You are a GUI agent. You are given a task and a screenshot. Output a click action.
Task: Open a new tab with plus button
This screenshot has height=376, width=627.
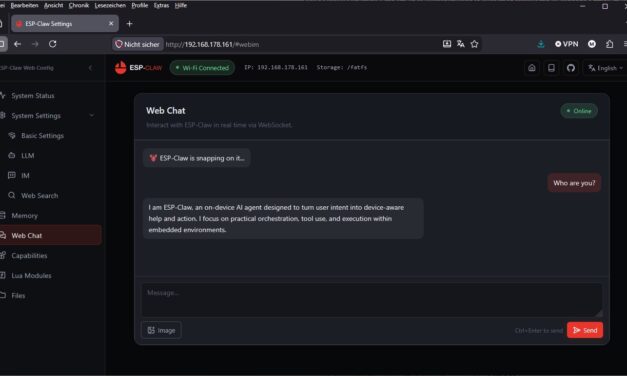(129, 24)
